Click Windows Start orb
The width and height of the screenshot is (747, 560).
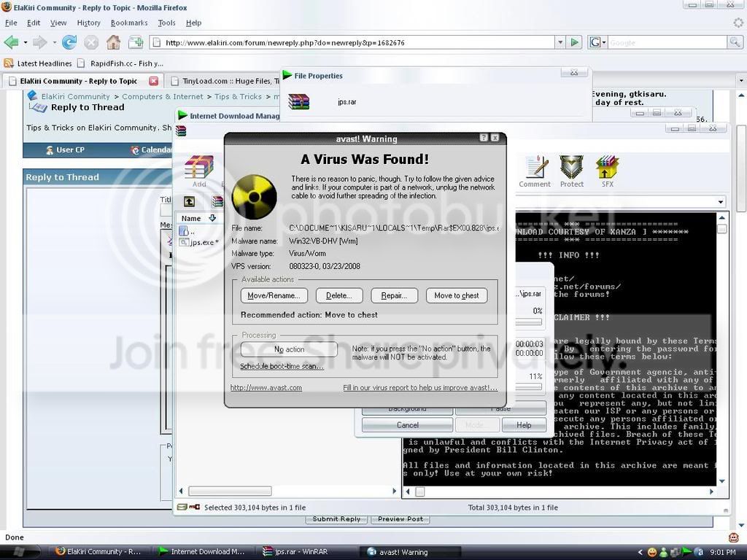(19, 552)
